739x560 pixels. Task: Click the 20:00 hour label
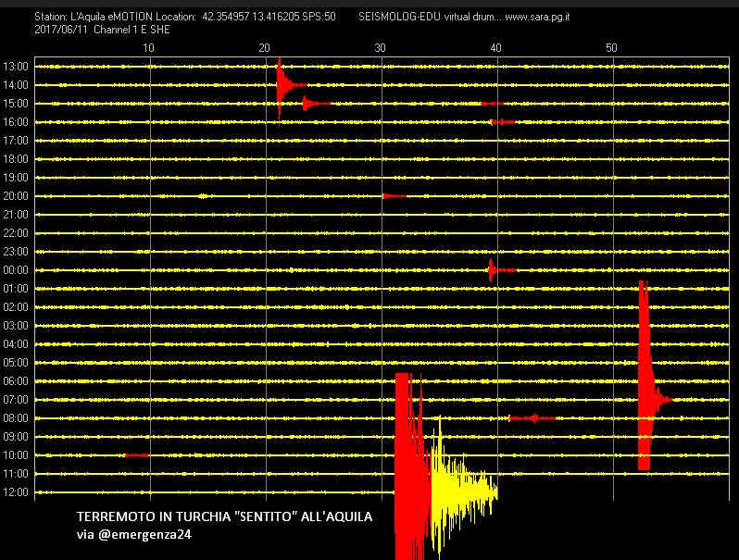[16, 196]
